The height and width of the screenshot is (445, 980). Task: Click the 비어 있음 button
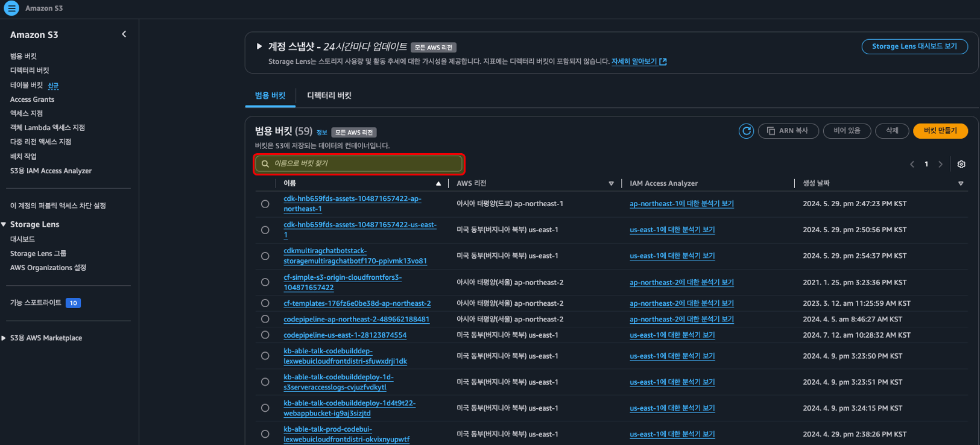coord(847,131)
